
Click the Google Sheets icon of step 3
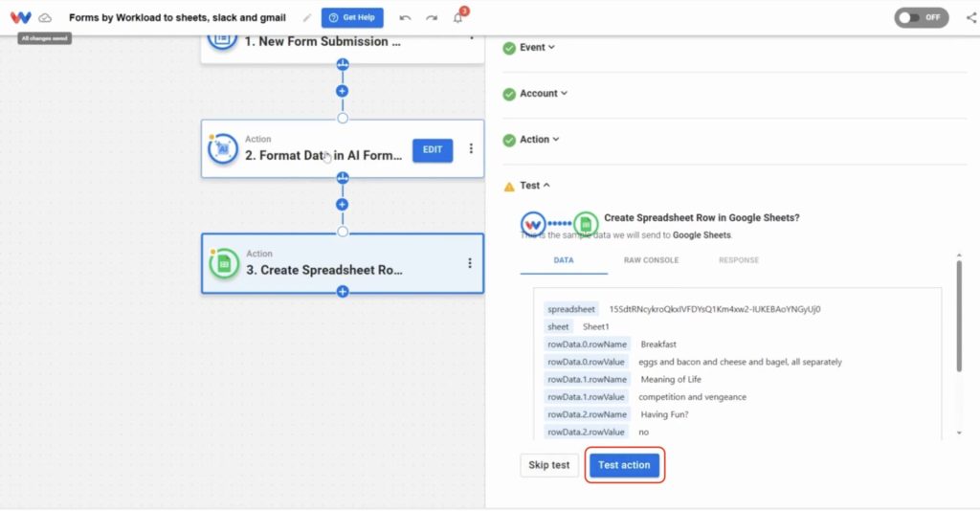click(x=224, y=263)
